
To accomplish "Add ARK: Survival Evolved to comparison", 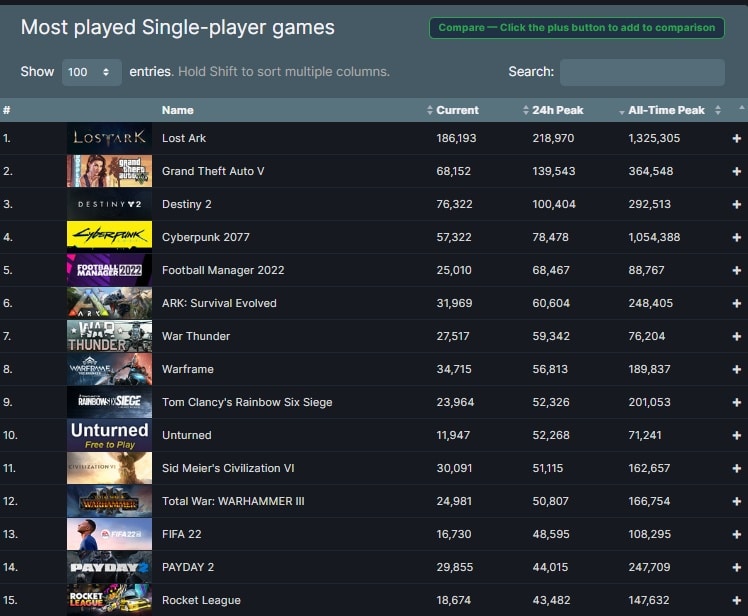I will pyautogui.click(x=737, y=303).
